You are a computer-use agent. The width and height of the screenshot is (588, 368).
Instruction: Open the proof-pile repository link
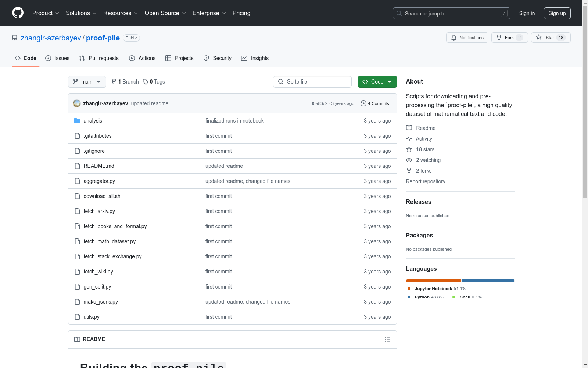click(103, 38)
